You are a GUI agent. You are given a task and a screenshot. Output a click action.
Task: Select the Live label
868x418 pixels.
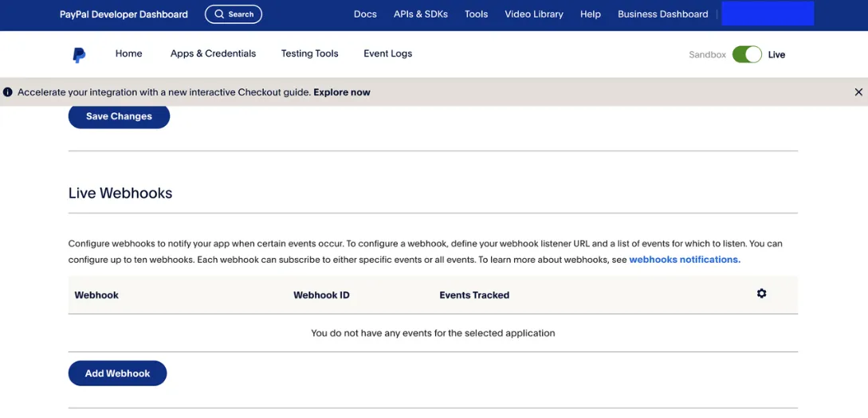pyautogui.click(x=776, y=55)
